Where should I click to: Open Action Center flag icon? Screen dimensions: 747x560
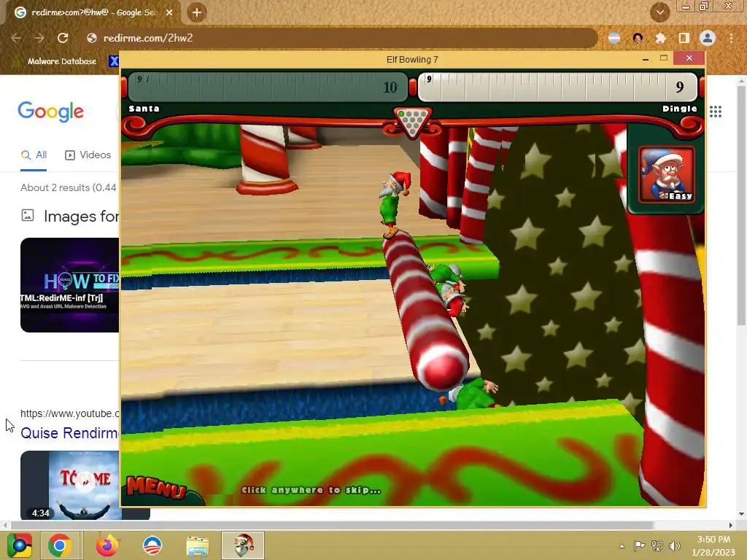tap(639, 546)
